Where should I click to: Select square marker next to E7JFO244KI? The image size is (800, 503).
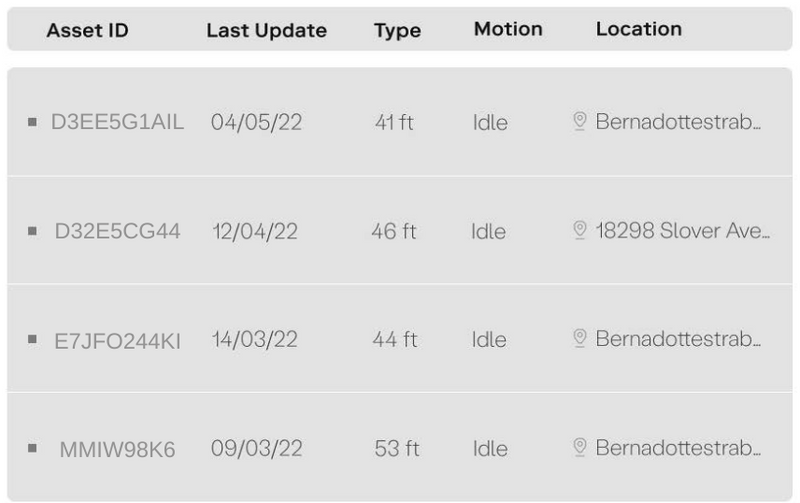coord(32,339)
